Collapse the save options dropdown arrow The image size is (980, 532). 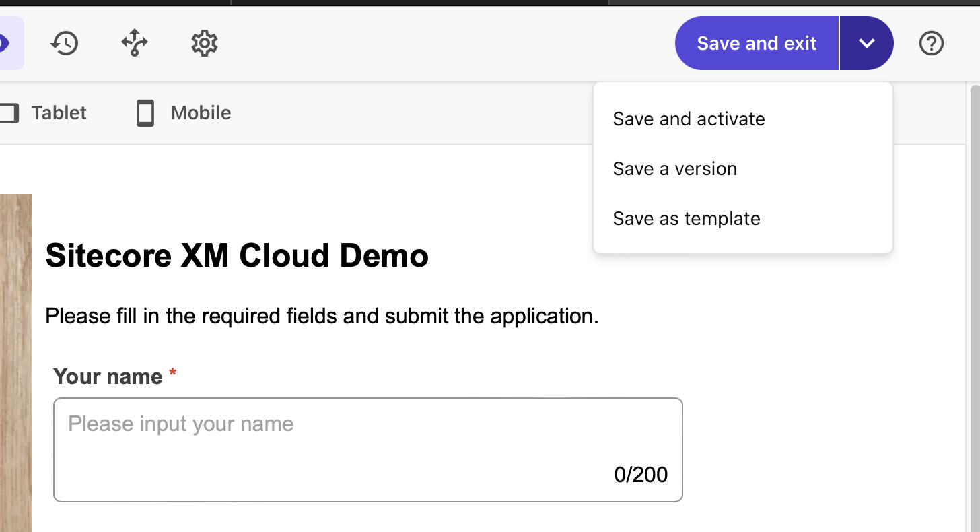click(867, 43)
